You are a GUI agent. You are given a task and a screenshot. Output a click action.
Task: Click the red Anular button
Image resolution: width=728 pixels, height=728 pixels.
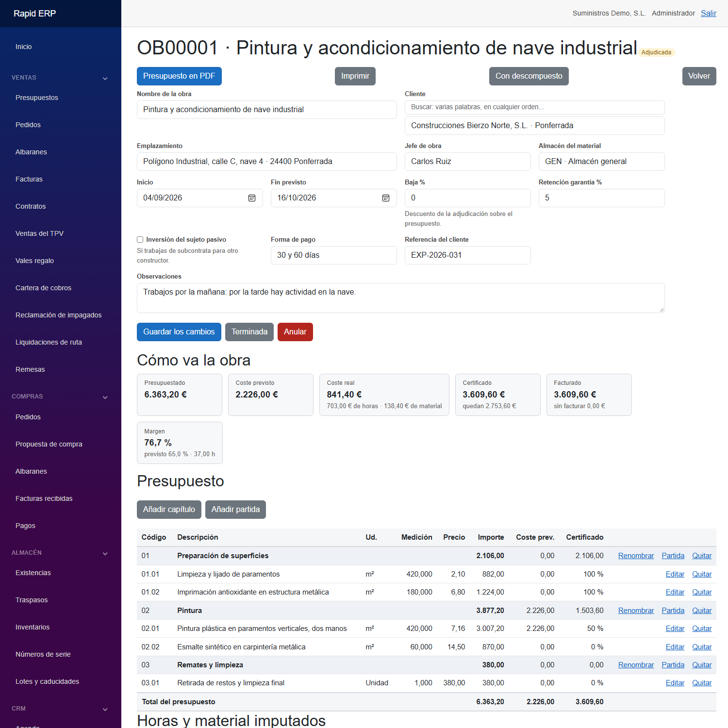(x=295, y=332)
